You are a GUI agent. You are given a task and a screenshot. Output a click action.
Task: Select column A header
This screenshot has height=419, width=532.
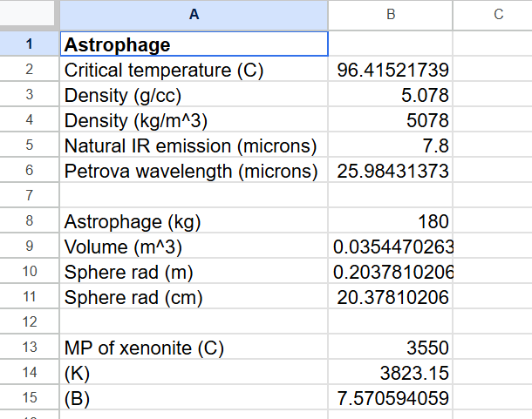(194, 15)
